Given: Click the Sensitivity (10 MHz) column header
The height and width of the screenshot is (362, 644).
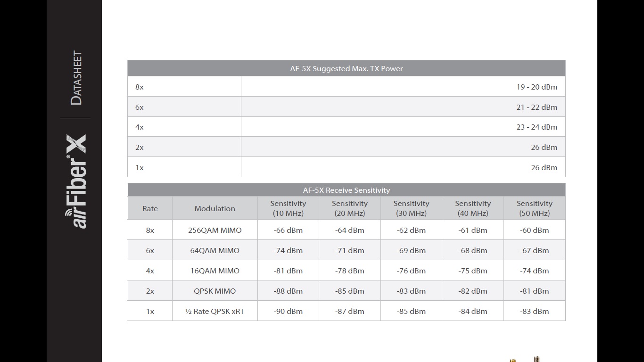Looking at the screenshot, I should tap(288, 208).
